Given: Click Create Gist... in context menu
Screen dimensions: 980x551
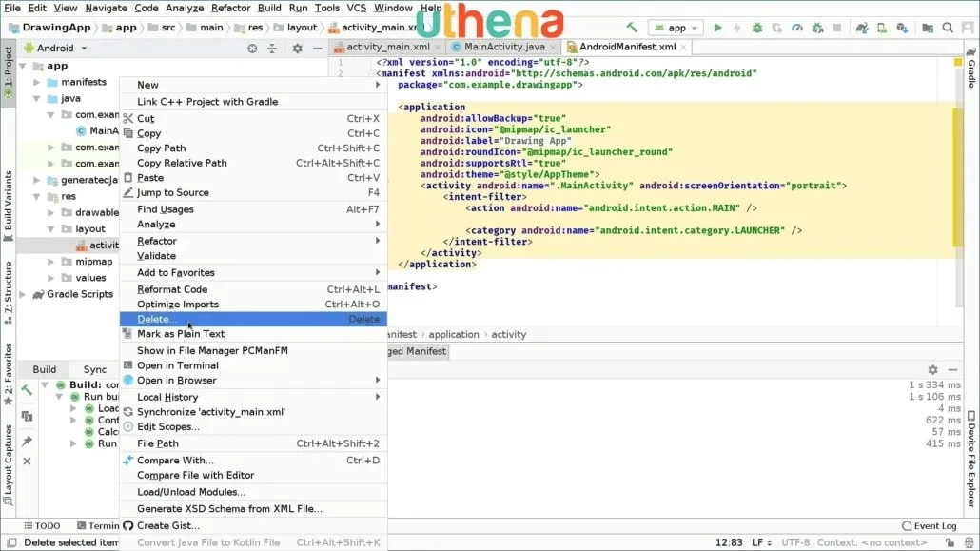Looking at the screenshot, I should click(x=253, y=526).
